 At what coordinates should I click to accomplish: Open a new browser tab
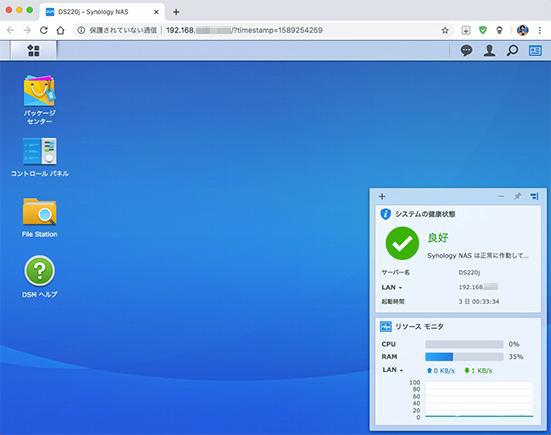click(176, 12)
